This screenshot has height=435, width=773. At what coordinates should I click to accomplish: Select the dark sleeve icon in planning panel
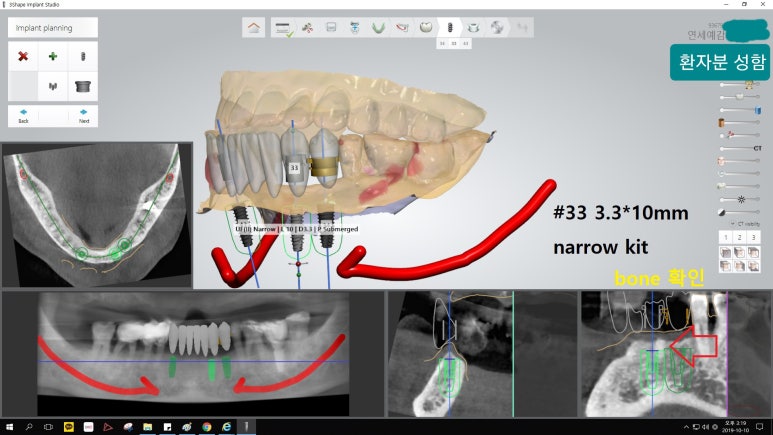click(83, 86)
